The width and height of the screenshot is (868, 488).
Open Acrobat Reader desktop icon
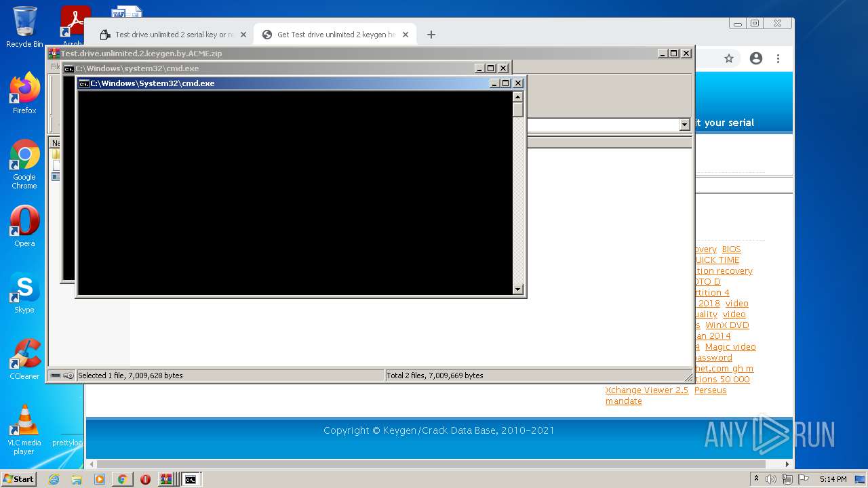tap(74, 27)
